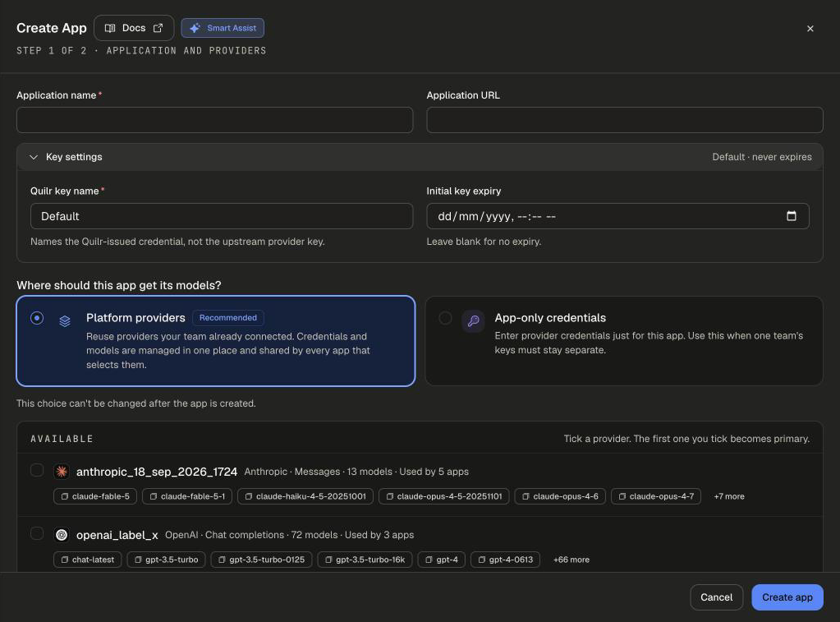Show +66 more OpenAI models

click(571, 560)
